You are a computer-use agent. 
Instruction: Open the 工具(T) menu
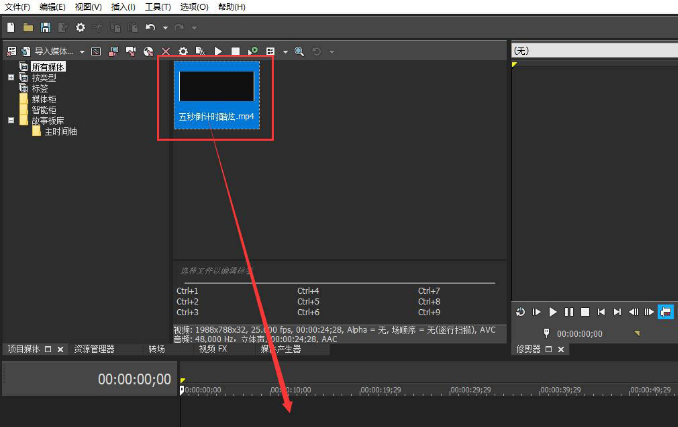point(158,7)
